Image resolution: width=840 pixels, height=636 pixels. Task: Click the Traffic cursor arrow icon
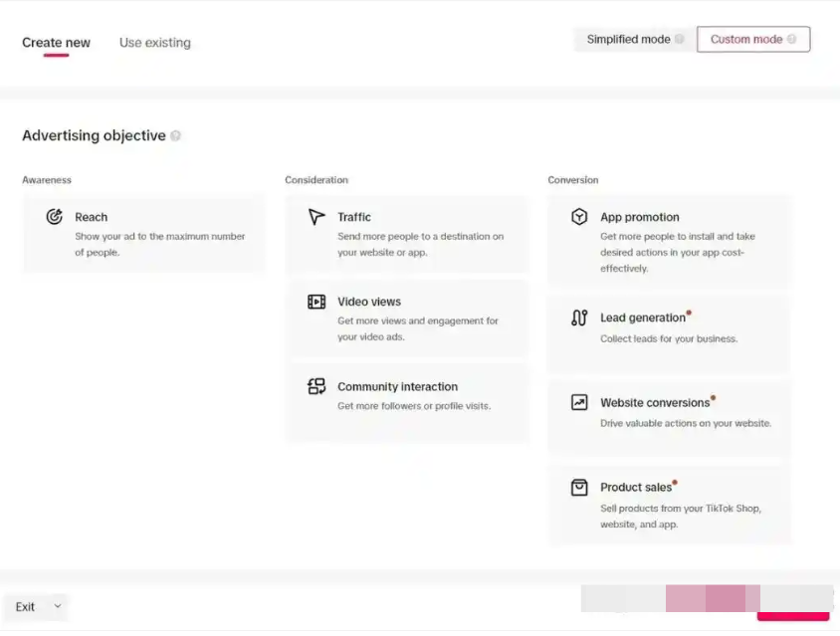click(x=316, y=217)
